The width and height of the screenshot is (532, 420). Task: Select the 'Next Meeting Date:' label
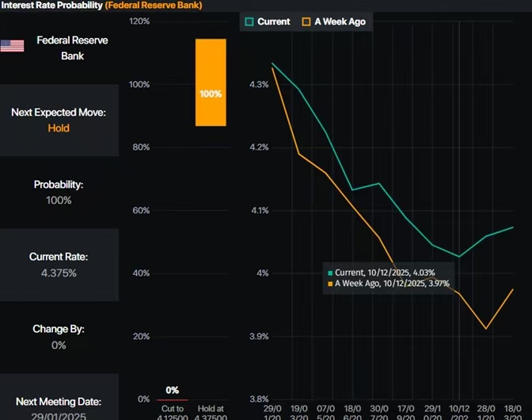click(x=59, y=402)
